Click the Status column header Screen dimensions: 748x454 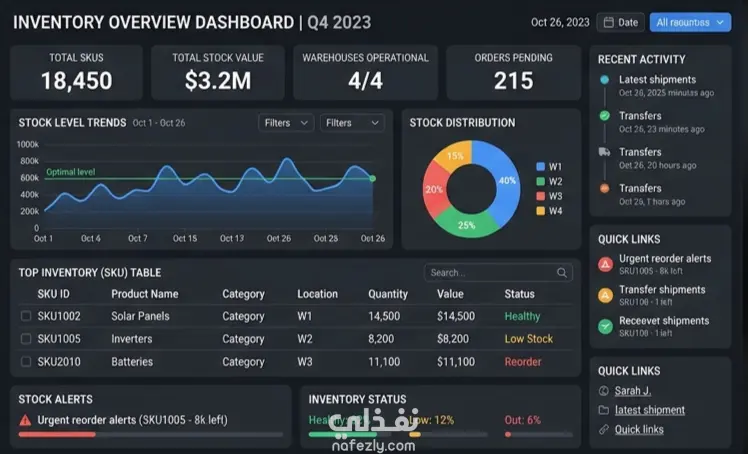pos(519,294)
